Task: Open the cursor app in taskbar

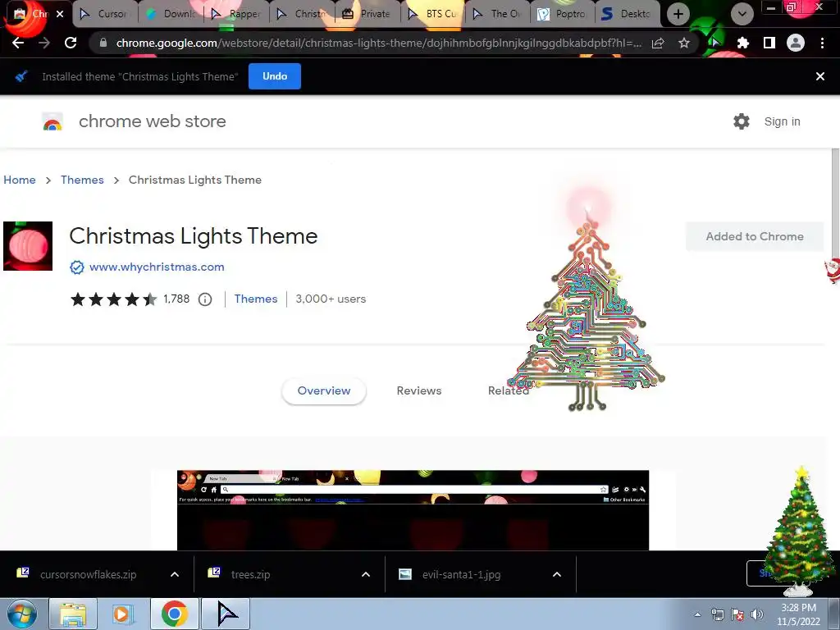Action: (x=226, y=614)
